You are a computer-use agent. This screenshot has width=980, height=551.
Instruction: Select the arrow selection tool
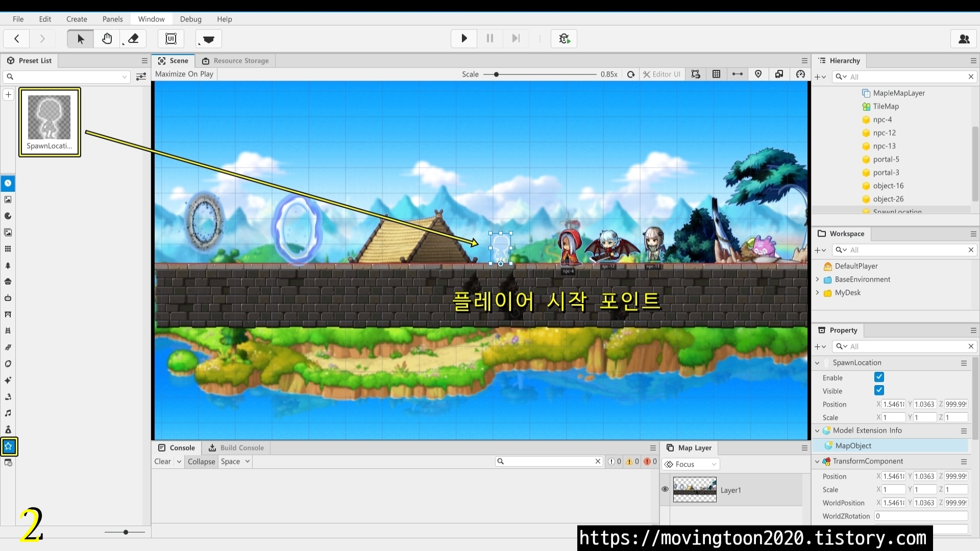(x=81, y=39)
